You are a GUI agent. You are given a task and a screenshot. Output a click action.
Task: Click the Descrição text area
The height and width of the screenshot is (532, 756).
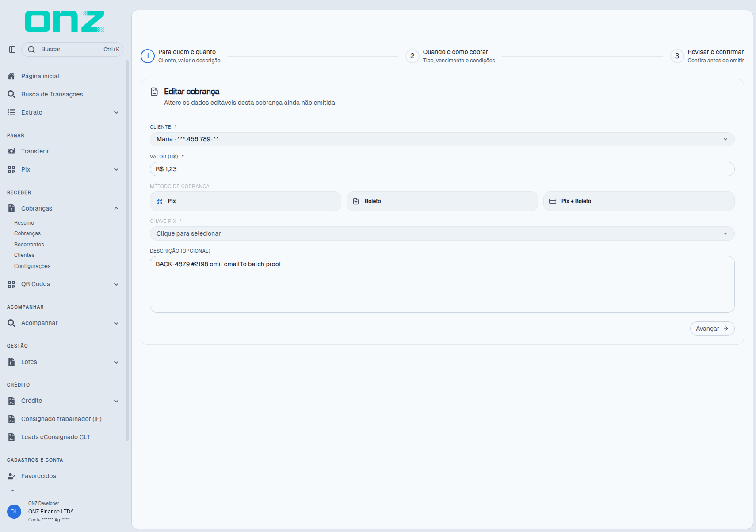(x=442, y=284)
